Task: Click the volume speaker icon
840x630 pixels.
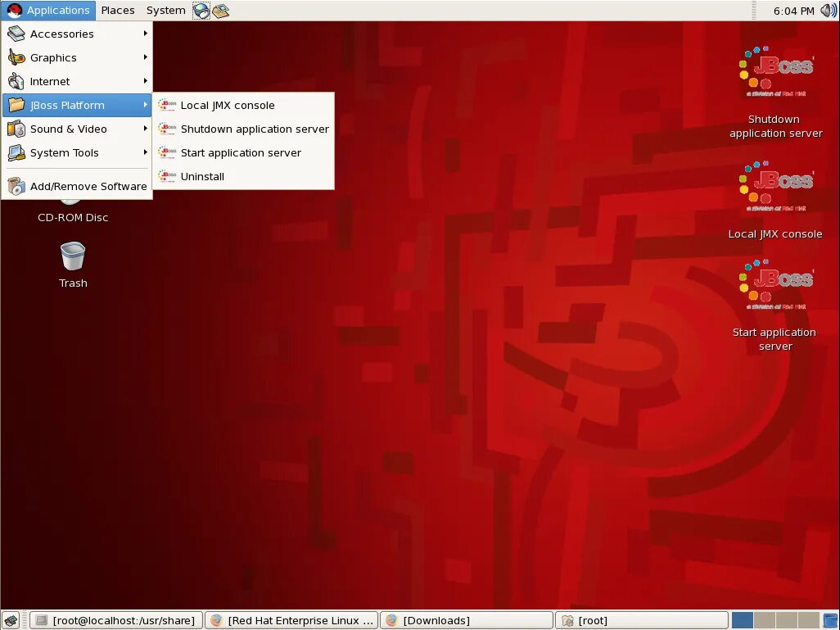Action: click(x=829, y=10)
